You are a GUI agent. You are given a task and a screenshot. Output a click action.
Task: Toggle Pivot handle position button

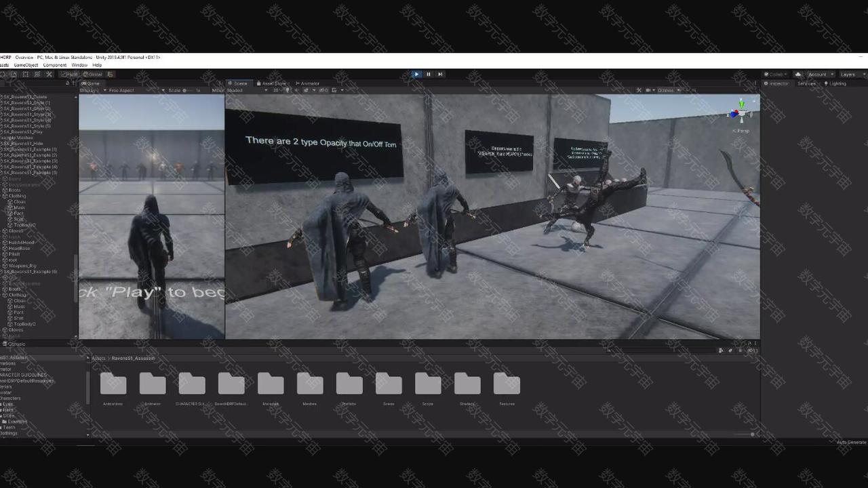[70, 75]
